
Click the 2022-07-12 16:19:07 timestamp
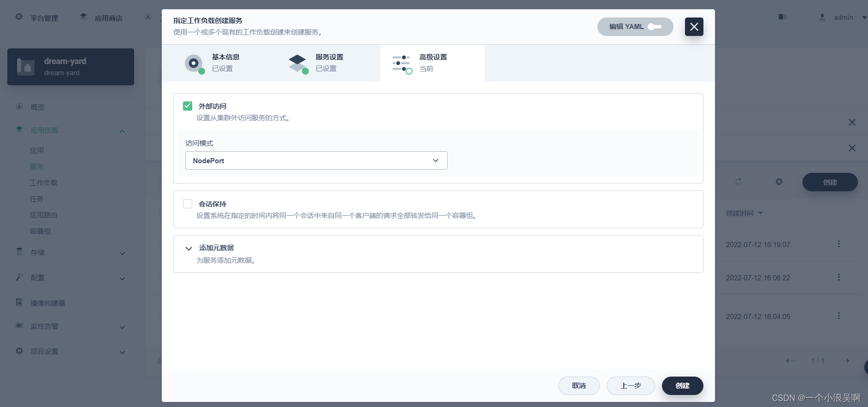[758, 245]
